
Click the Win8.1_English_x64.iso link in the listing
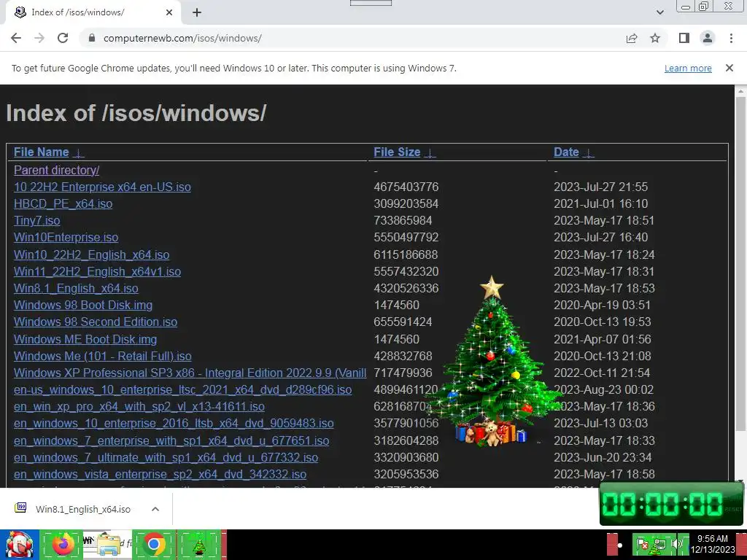tap(76, 288)
